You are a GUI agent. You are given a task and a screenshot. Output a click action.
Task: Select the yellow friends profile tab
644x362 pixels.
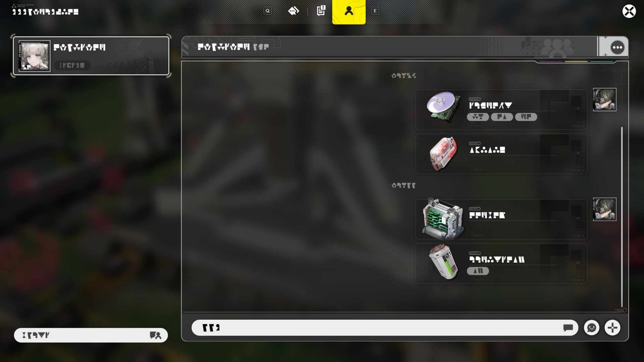(349, 12)
